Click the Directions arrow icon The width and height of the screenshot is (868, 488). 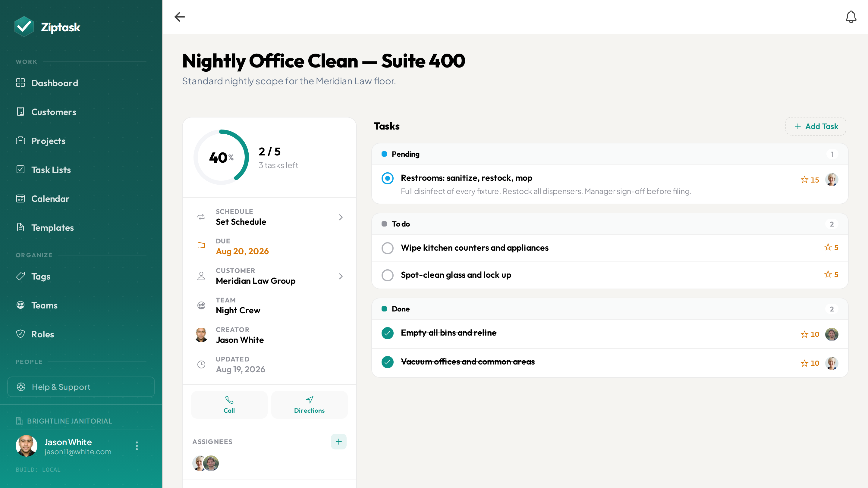click(309, 400)
